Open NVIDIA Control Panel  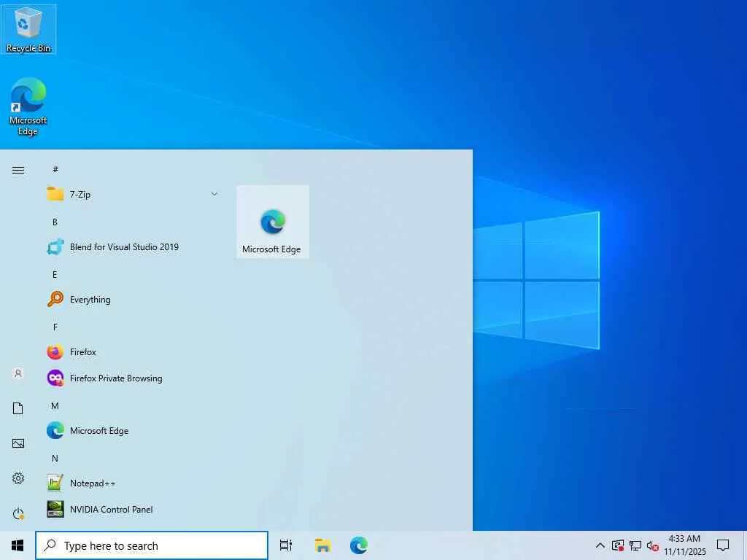click(x=133, y=509)
